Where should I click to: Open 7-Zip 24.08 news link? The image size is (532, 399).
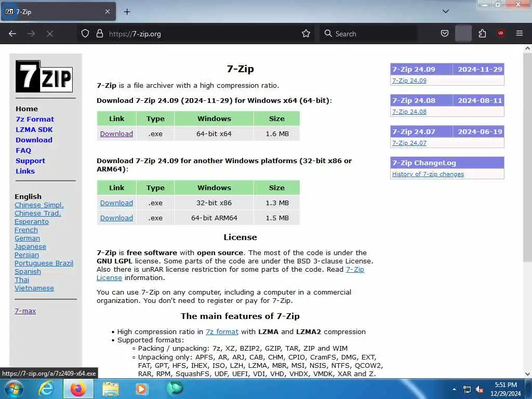point(409,112)
